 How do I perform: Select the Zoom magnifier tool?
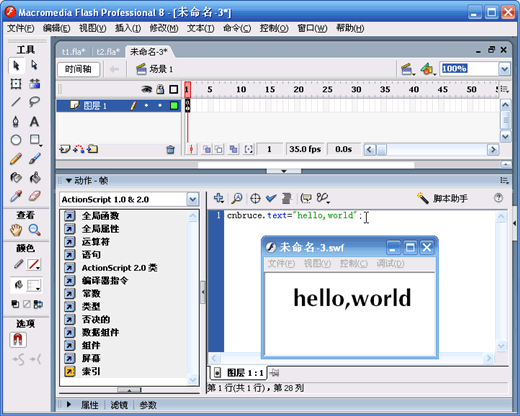pos(35,230)
